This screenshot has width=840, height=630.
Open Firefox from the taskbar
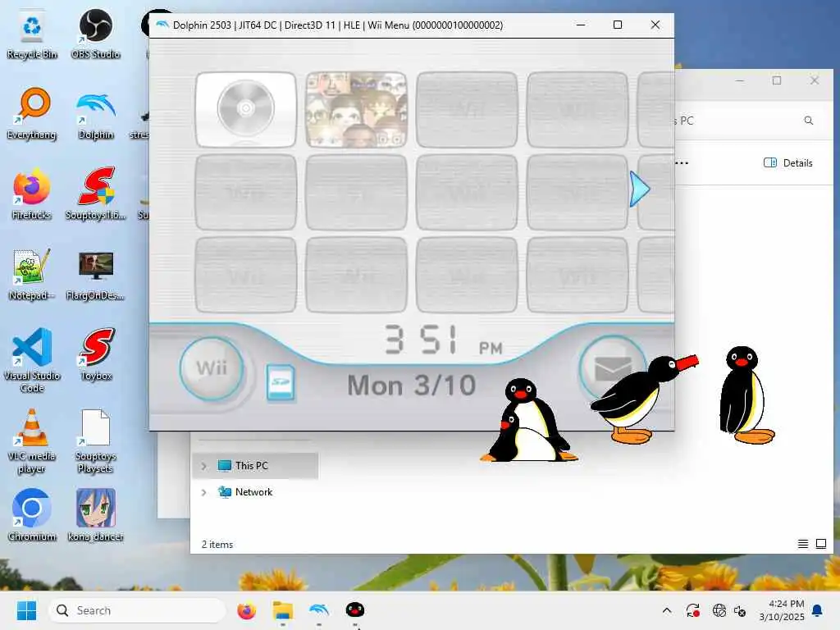pos(246,610)
